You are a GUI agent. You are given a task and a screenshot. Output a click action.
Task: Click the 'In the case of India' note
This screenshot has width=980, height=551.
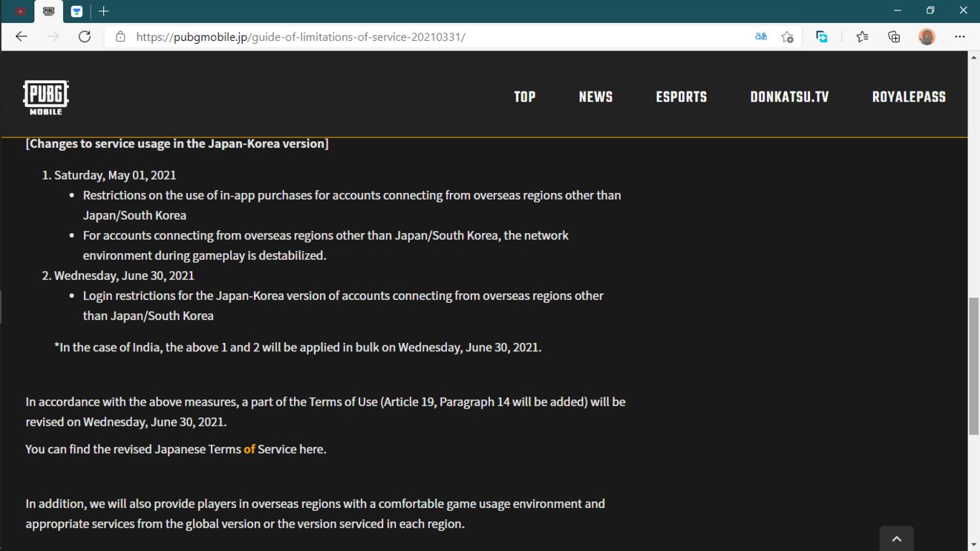pos(298,348)
